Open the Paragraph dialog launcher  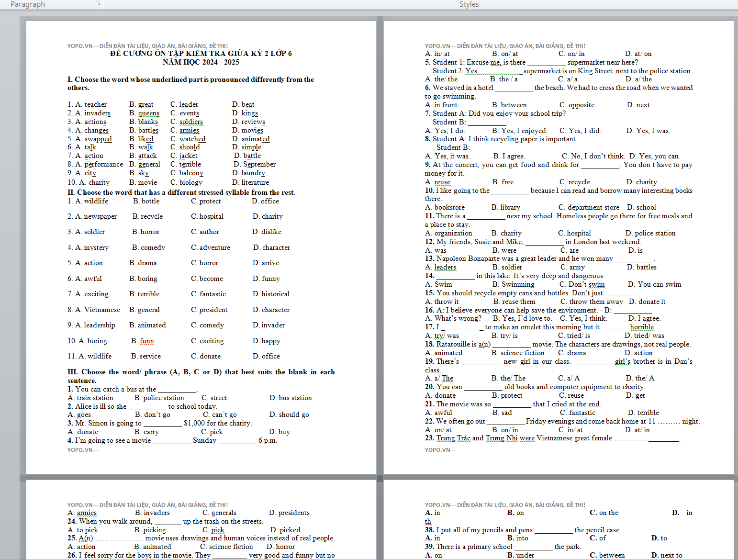[98, 3]
